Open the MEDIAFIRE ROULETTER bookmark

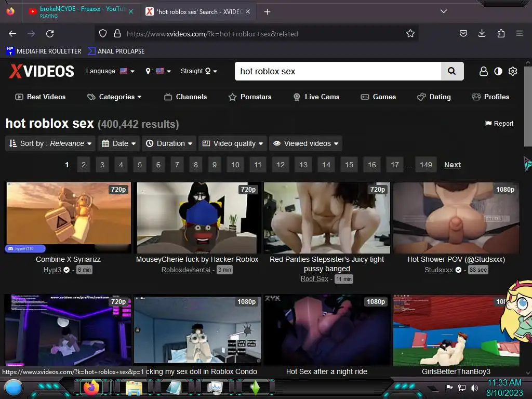(x=44, y=51)
